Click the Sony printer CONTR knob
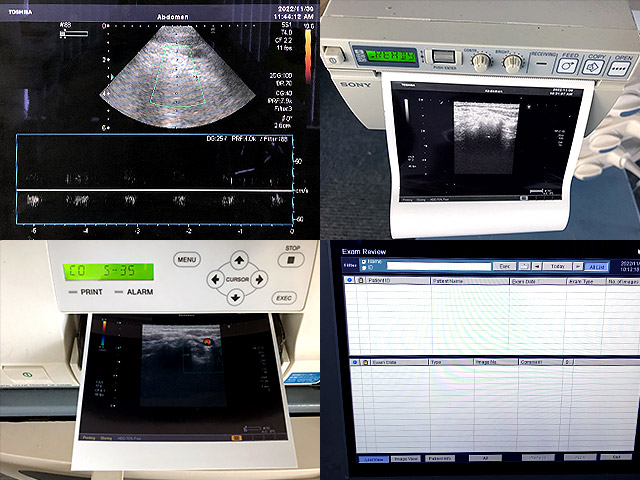The image size is (640, 480). [480, 61]
